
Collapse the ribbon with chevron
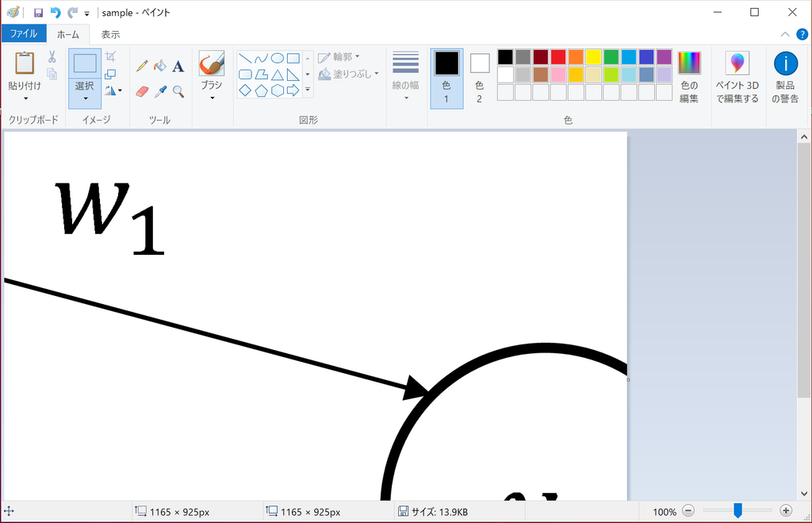point(785,34)
